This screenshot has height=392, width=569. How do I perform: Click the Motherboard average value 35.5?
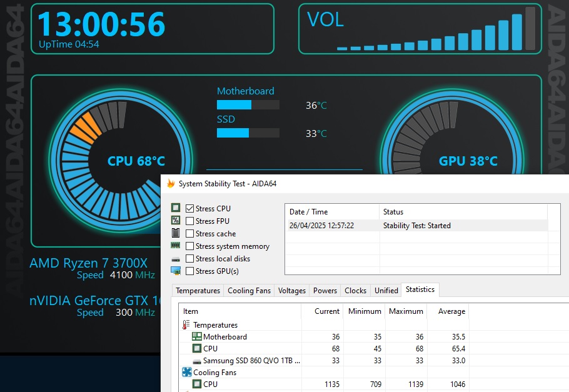(458, 337)
